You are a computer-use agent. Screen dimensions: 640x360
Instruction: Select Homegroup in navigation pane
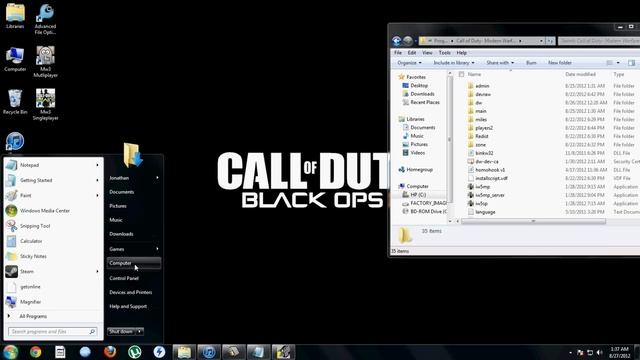click(419, 169)
